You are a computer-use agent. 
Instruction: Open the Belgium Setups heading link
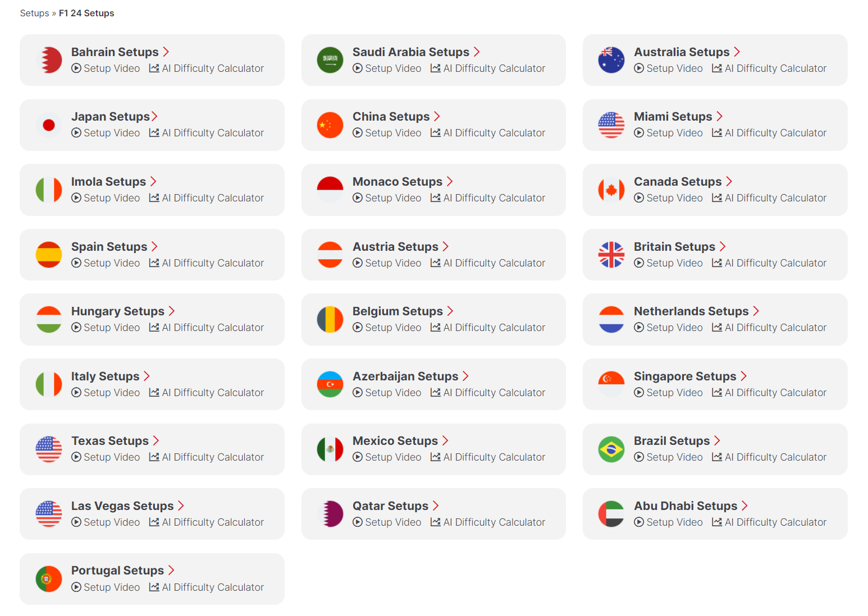pyautogui.click(x=398, y=311)
